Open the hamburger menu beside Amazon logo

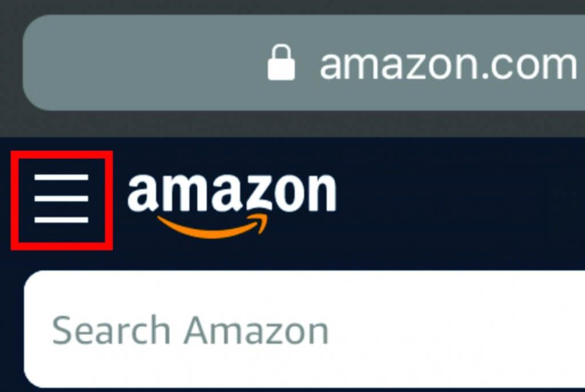coord(62,199)
